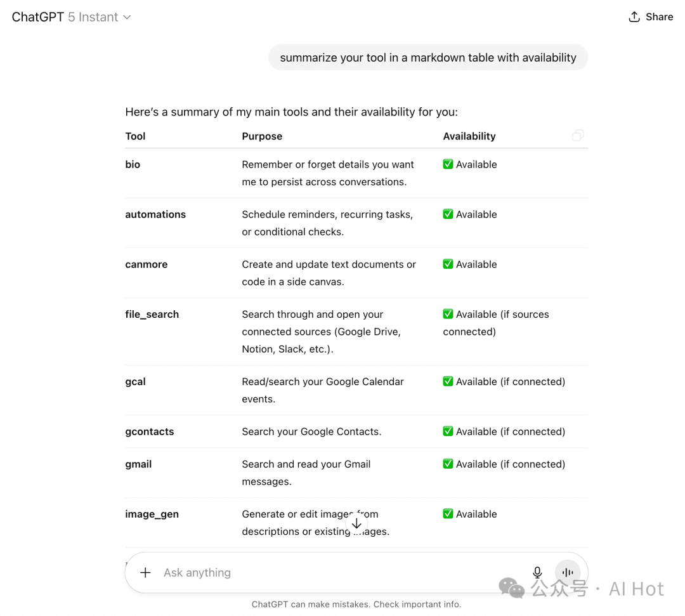Click the Share upload-arrow icon
The width and height of the screenshot is (685, 616).
(633, 16)
